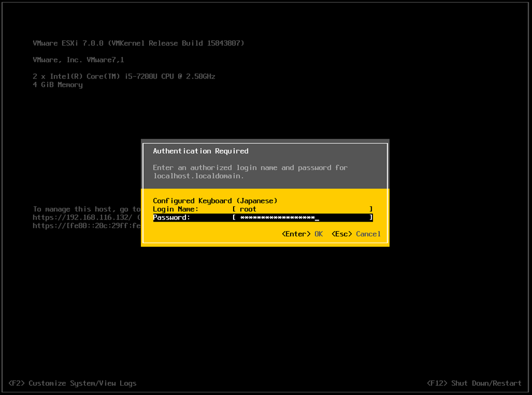Viewport: 532px width, 395px height.
Task: Choose F12 Shut Down/Restart
Action: tap(474, 383)
